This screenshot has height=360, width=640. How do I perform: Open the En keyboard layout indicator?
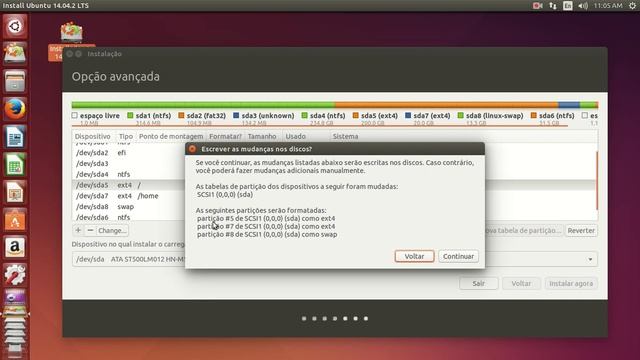click(568, 6)
